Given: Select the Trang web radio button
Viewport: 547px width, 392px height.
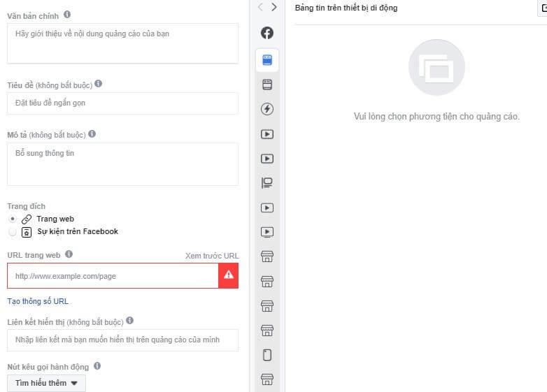Looking at the screenshot, I should [x=12, y=219].
